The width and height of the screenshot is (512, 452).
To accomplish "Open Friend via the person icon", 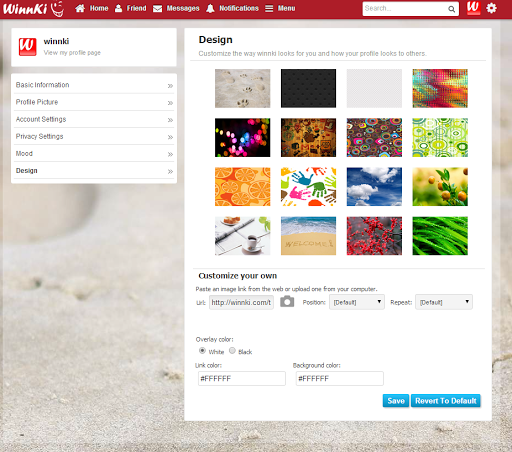I will pyautogui.click(x=118, y=8).
